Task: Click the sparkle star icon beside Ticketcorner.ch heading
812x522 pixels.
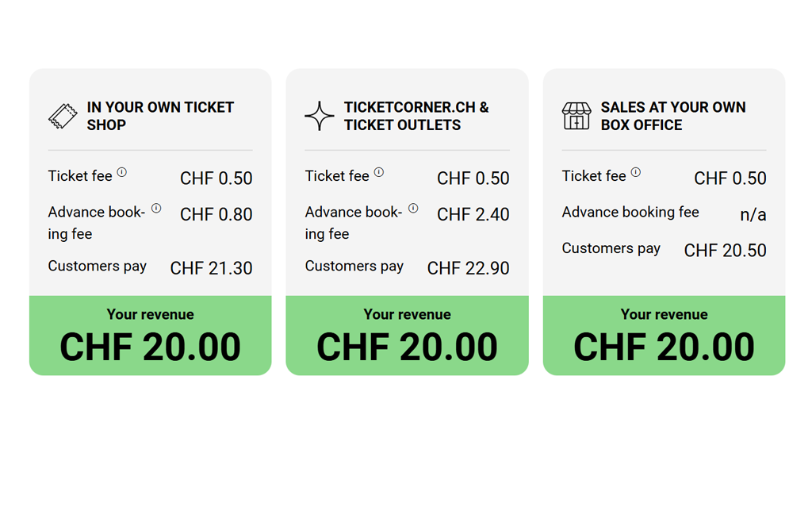Action: (320, 116)
